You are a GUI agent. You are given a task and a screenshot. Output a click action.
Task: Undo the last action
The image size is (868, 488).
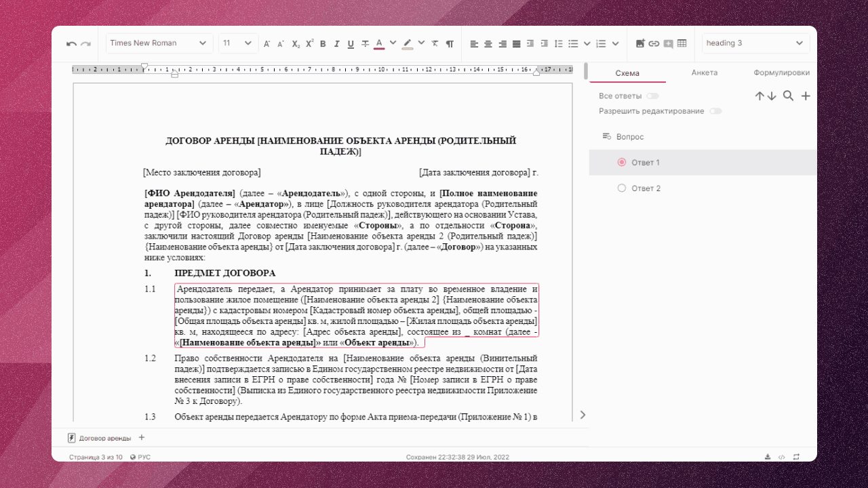point(72,43)
